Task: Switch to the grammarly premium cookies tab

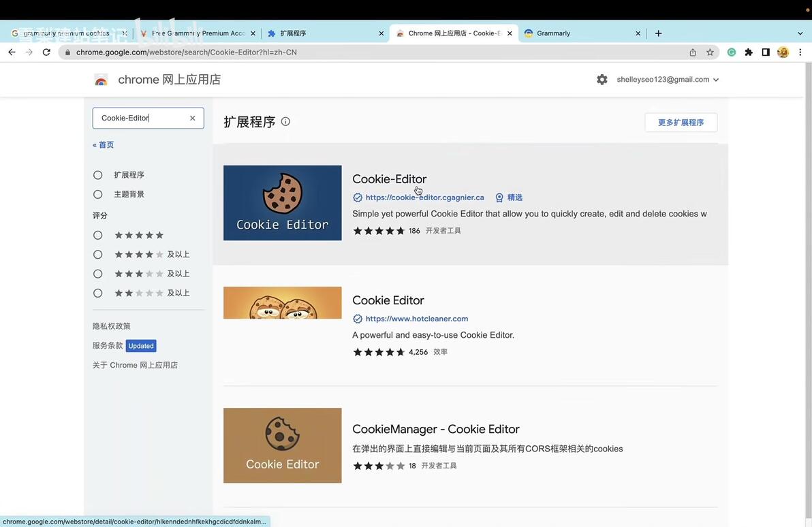Action: click(66, 33)
